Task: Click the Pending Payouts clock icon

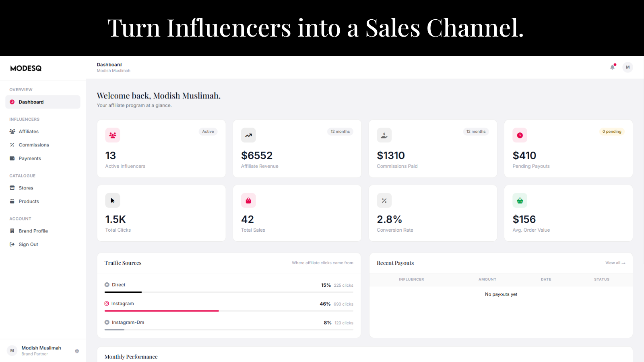Action: point(520,135)
